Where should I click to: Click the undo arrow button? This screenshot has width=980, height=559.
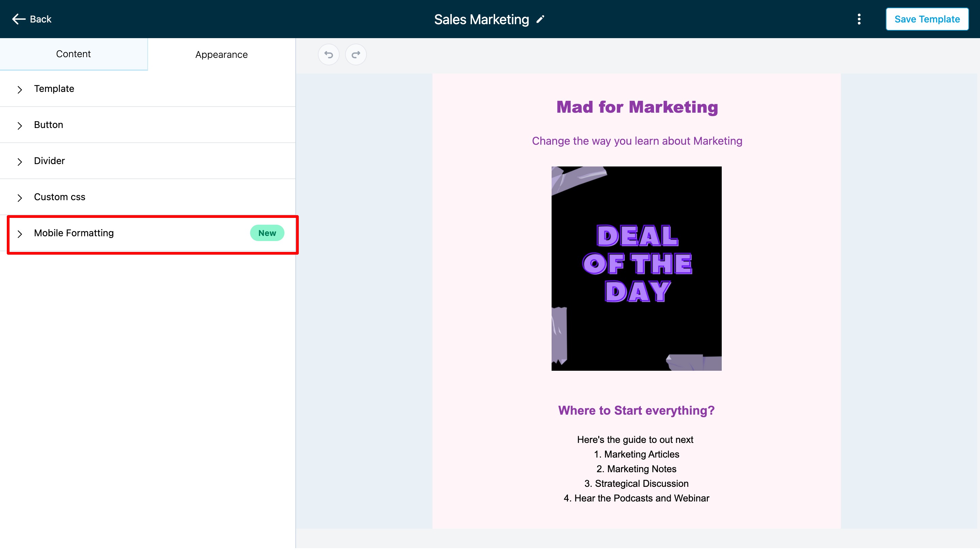tap(328, 54)
